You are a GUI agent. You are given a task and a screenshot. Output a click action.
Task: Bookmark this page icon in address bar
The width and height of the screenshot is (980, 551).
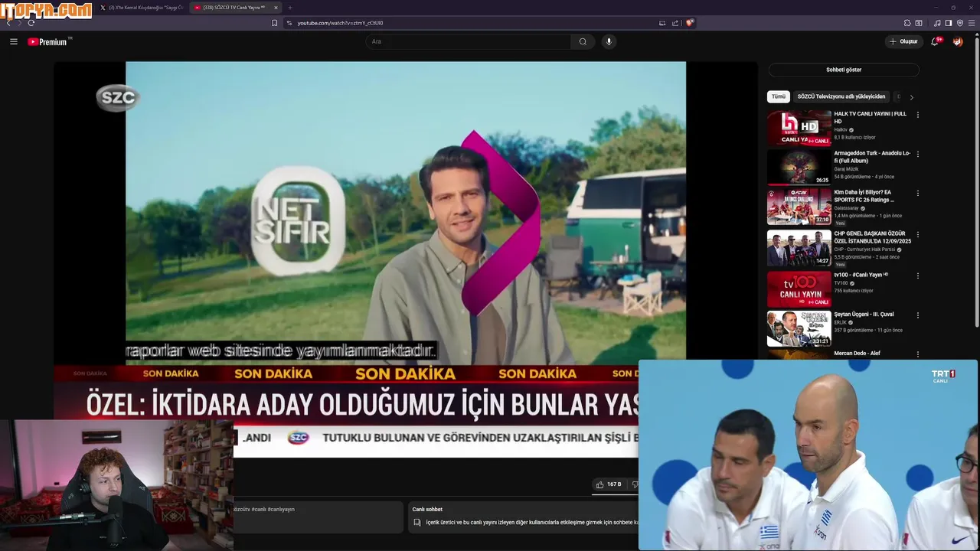tap(274, 23)
